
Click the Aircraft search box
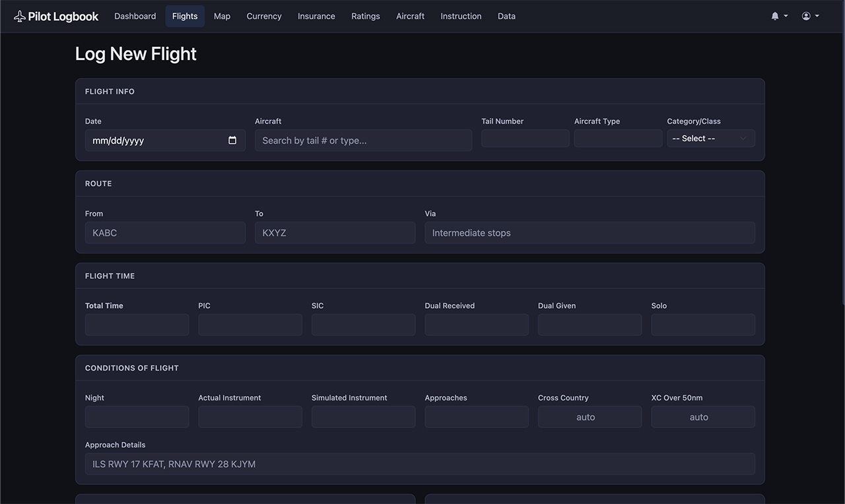363,140
